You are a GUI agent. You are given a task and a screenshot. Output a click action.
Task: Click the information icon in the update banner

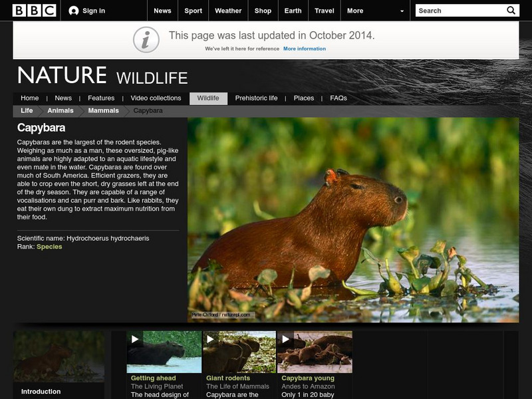pos(146,39)
